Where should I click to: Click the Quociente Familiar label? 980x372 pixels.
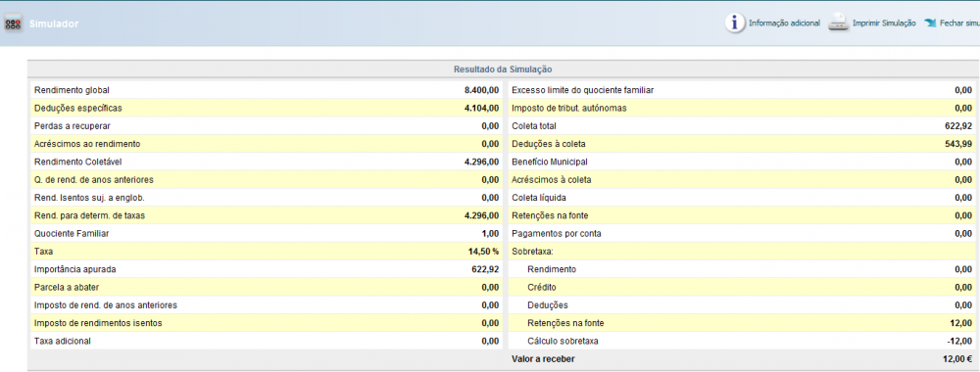point(72,233)
